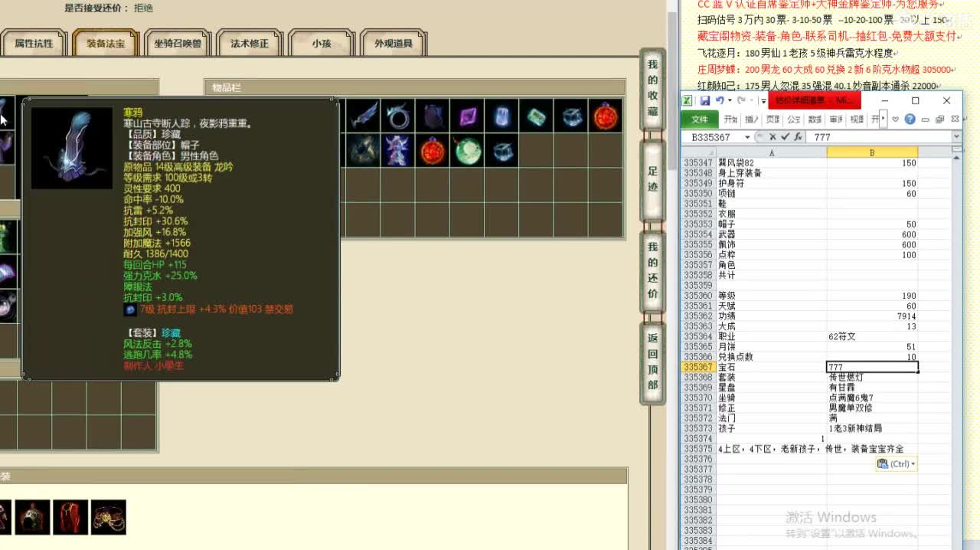Click the insert function fx button
Viewport: 980px width, 550px height.
click(x=798, y=137)
